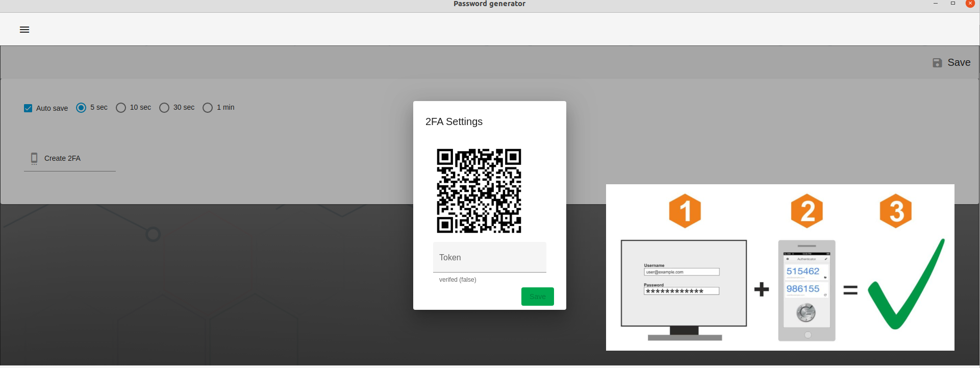Click the floppy disk save icon
This screenshot has height=368, width=980.
(x=937, y=63)
